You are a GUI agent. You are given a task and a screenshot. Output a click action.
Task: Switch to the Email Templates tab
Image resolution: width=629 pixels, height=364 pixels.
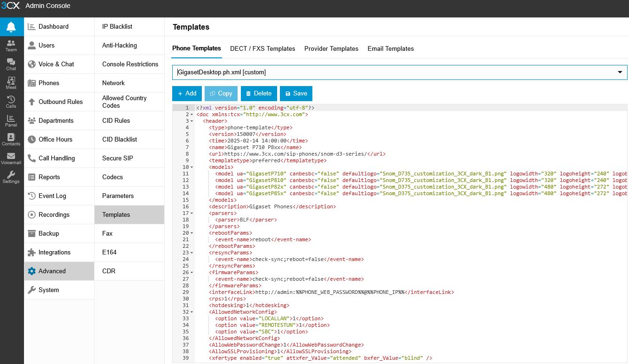(390, 49)
